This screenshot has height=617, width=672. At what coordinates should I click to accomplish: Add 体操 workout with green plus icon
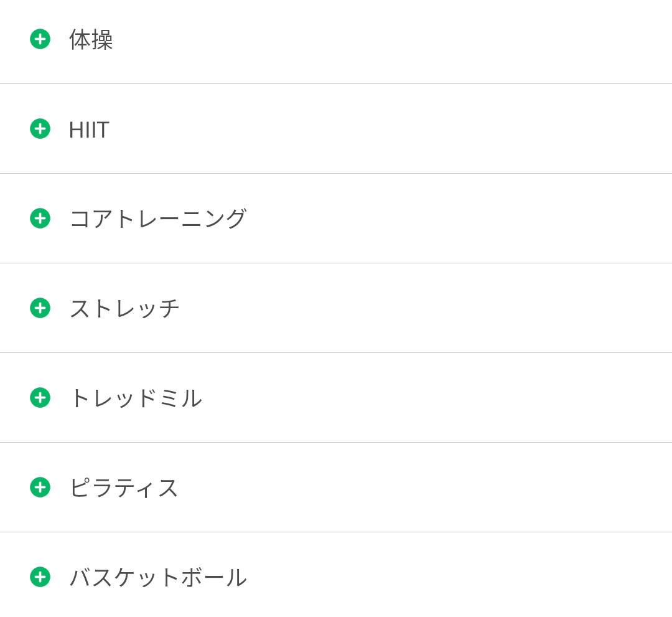coord(40,39)
